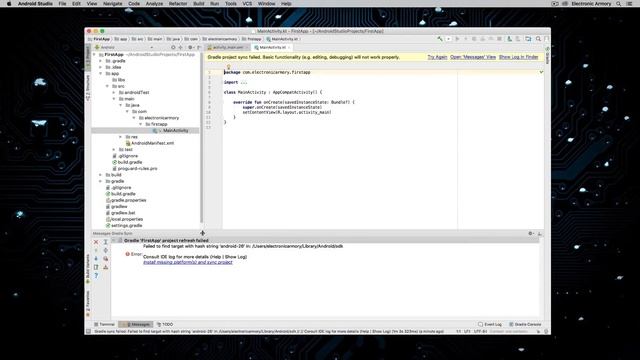
Task: Open the Spotlight search in macOS menu bar
Action: click(619, 4)
